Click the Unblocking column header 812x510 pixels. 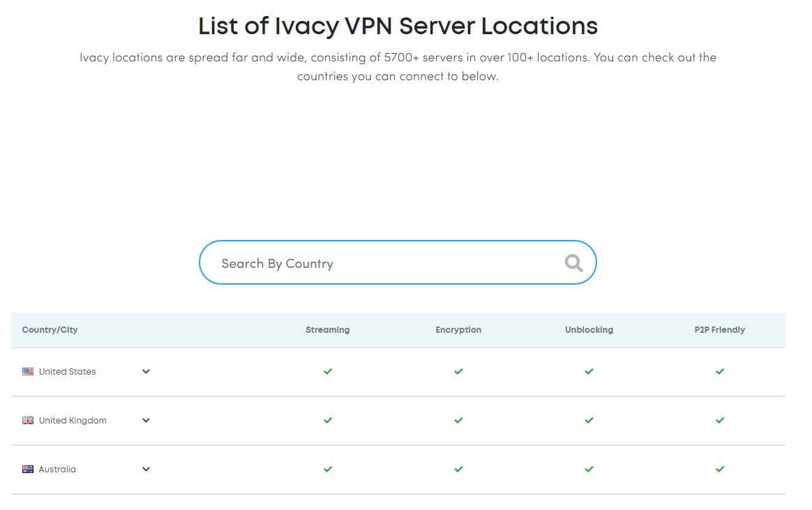tap(589, 330)
